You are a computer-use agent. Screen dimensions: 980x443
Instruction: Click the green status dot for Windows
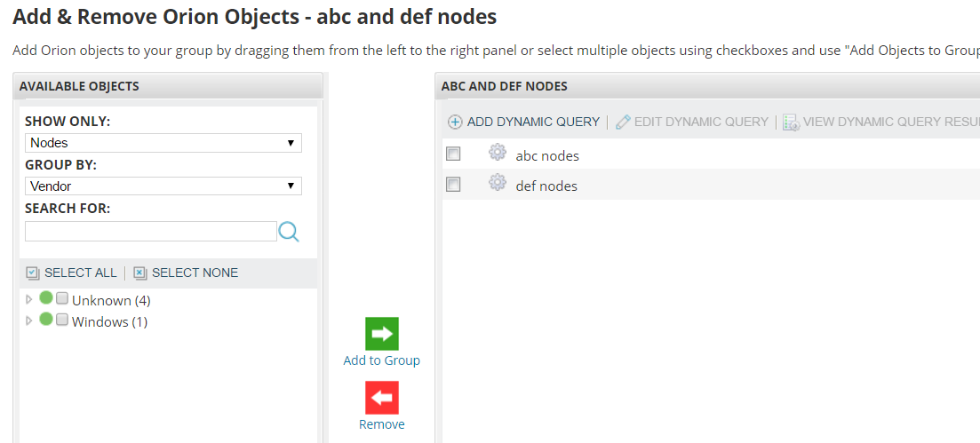tap(45, 320)
